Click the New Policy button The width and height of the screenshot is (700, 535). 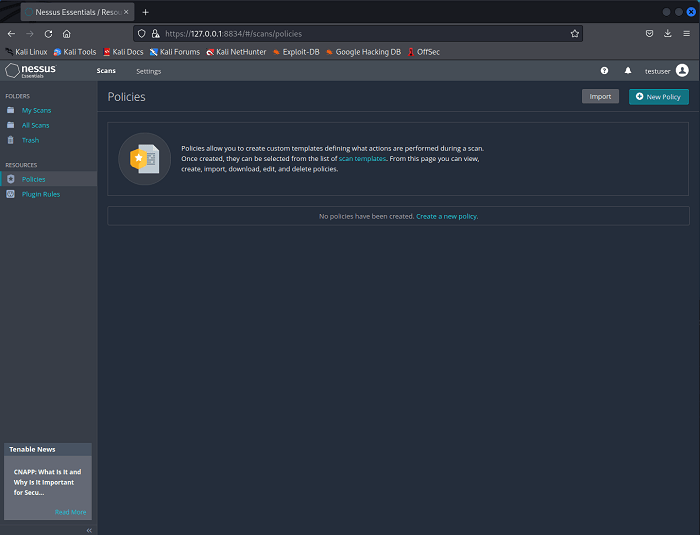point(658,96)
